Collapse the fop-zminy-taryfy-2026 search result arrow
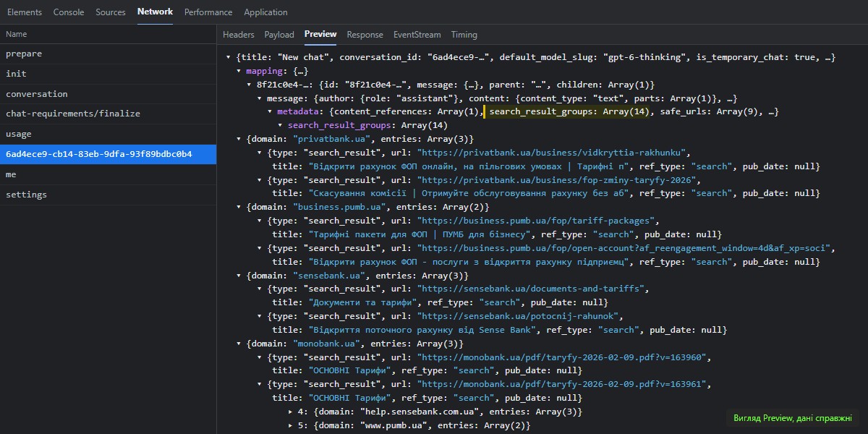The height and width of the screenshot is (434, 868). coord(260,180)
